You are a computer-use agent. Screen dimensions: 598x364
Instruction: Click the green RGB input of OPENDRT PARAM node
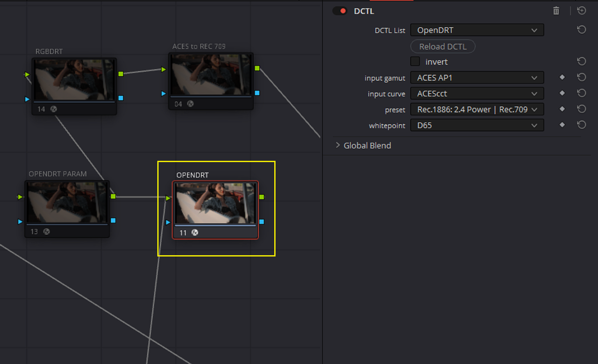tap(20, 197)
